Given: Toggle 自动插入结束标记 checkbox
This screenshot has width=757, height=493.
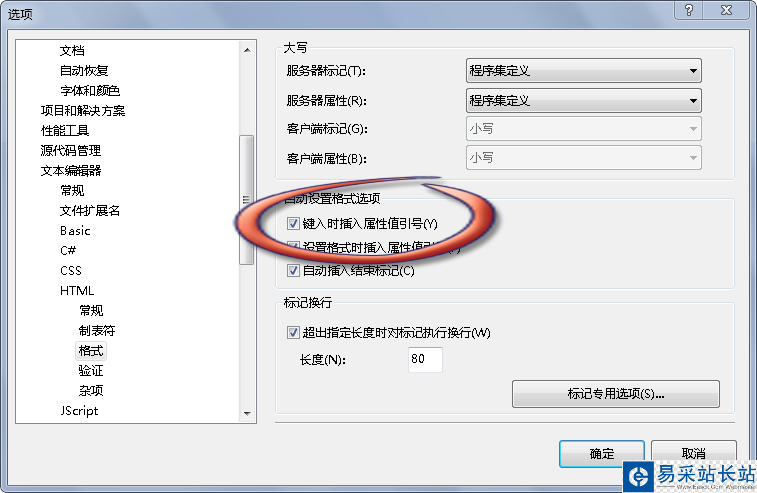Looking at the screenshot, I should click(293, 270).
